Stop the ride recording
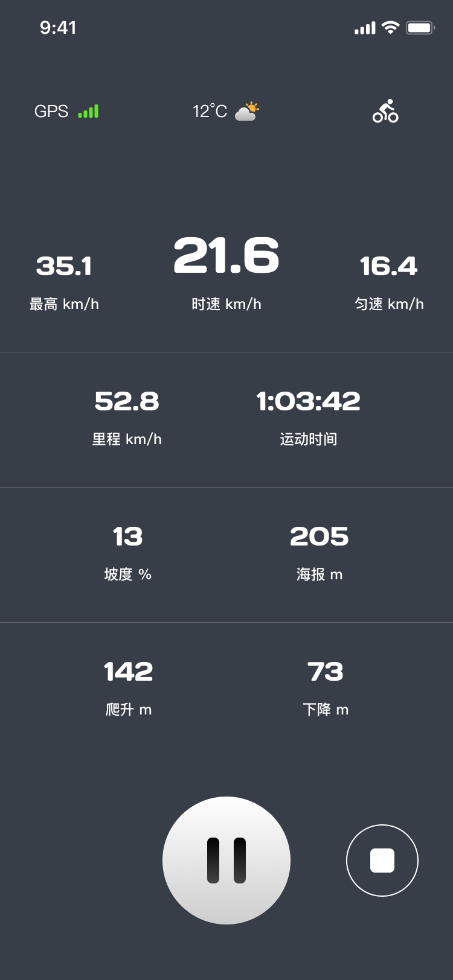 382,860
